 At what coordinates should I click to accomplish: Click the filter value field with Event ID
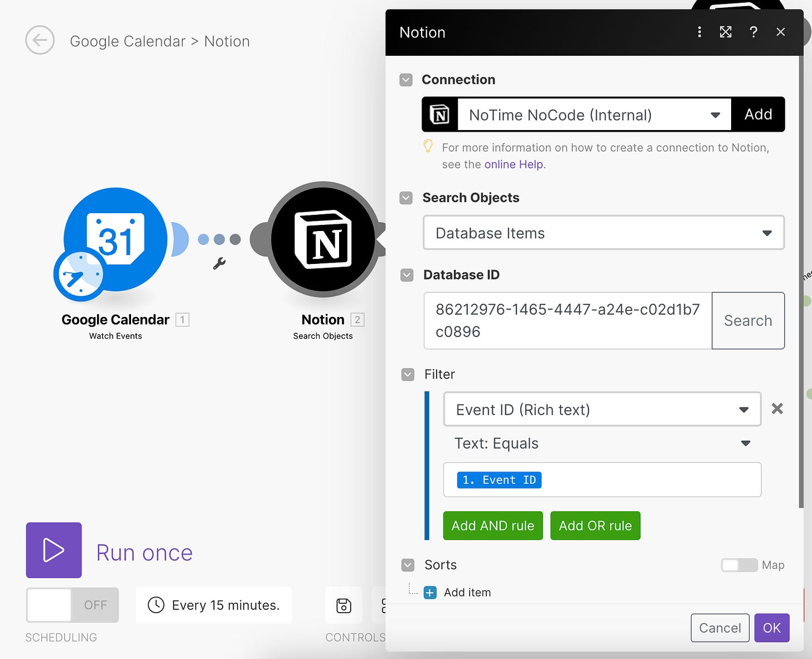(x=602, y=480)
